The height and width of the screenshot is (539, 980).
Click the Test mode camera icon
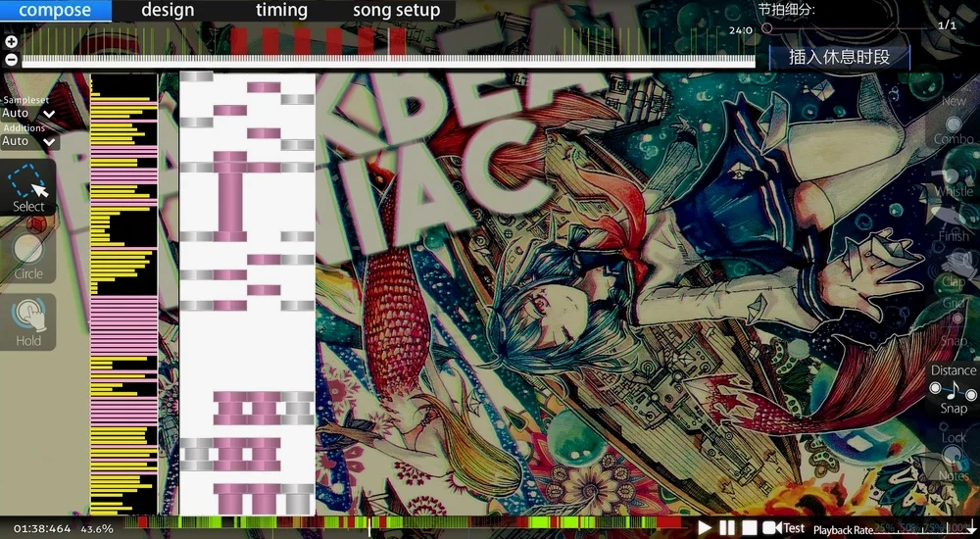[x=772, y=528]
